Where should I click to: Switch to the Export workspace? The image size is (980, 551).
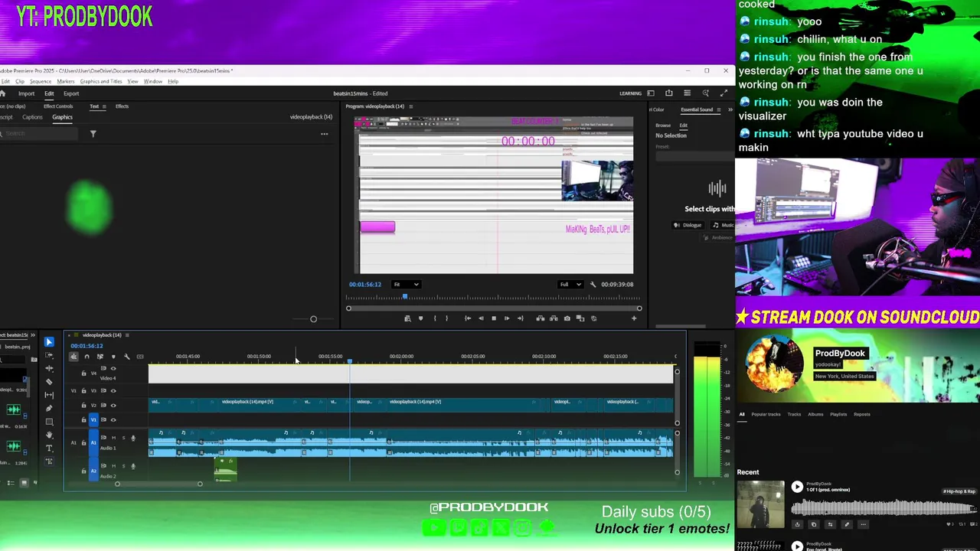point(71,93)
